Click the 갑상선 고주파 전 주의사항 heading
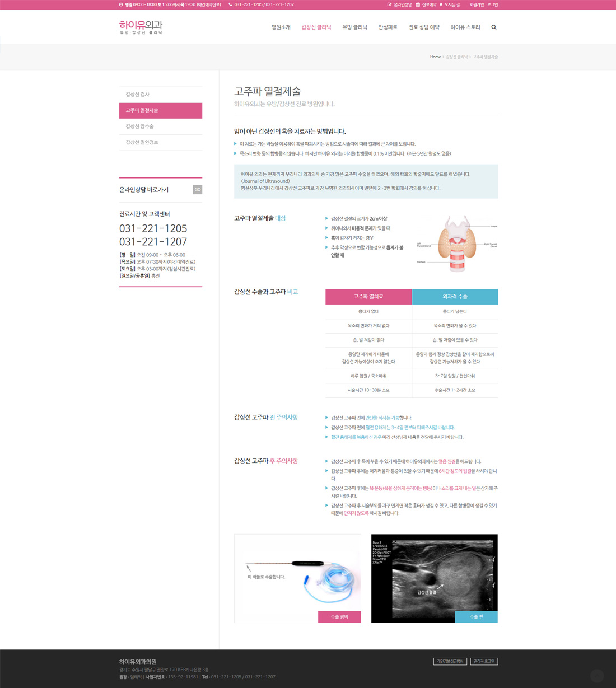The image size is (616, 688). click(x=266, y=418)
